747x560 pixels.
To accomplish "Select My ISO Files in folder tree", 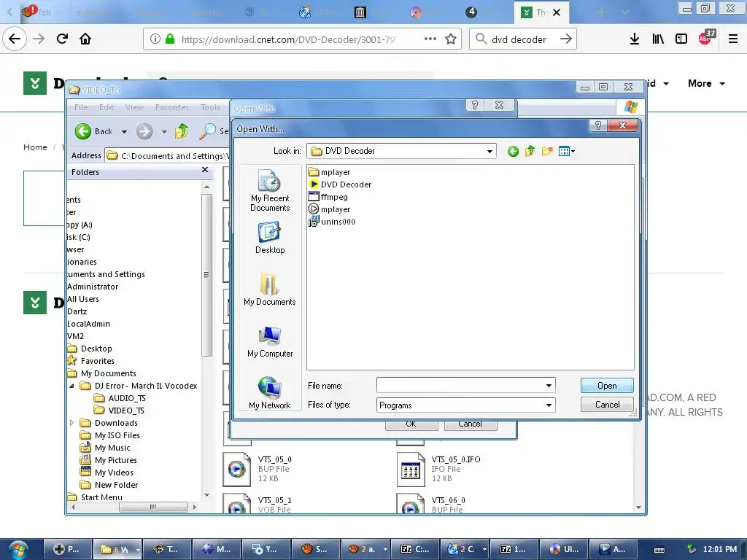I will [110, 435].
